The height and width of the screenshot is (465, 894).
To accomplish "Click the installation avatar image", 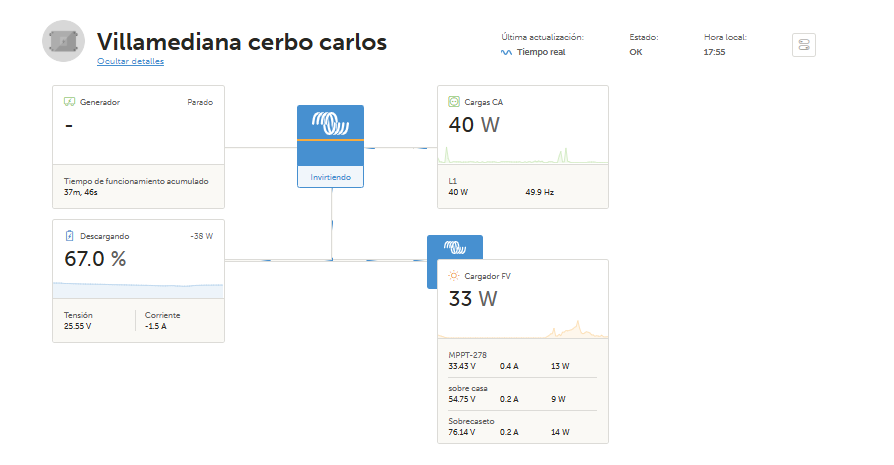I will (63, 41).
